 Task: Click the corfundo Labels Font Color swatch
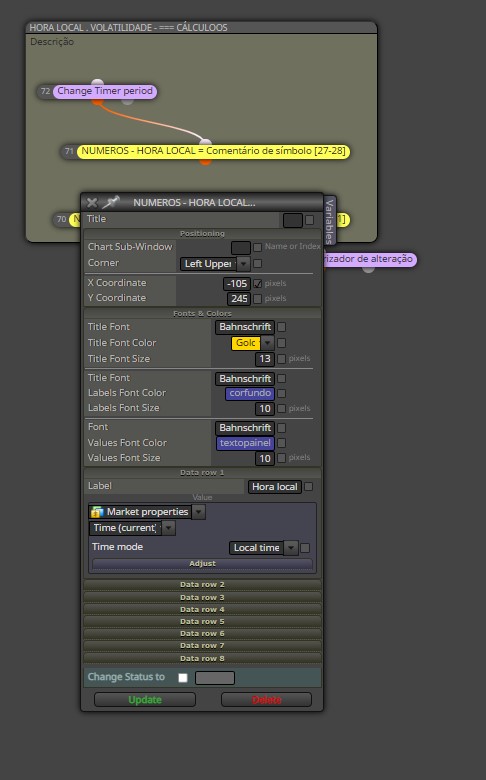(x=250, y=393)
